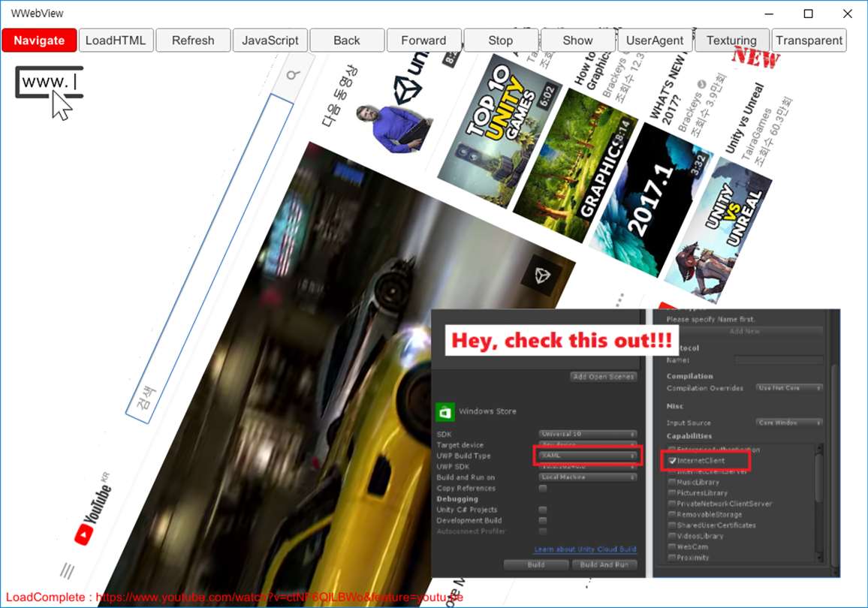Enable the WebCam capability checkbox

[672, 546]
